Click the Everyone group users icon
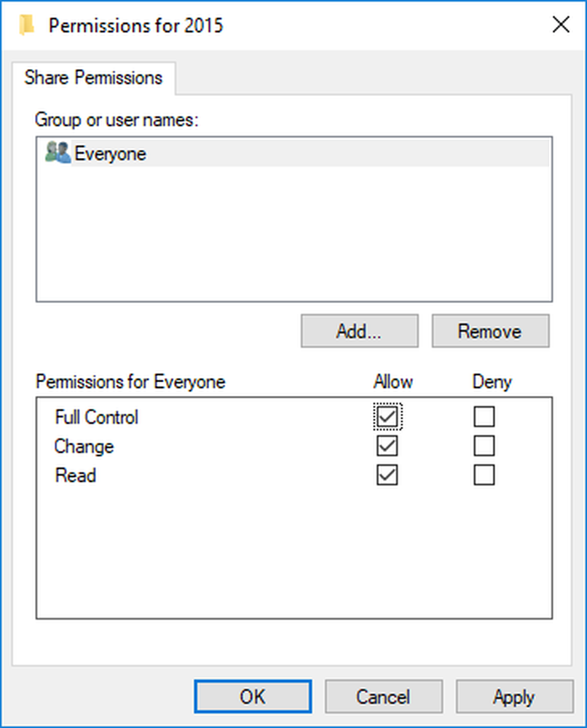 pyautogui.click(x=58, y=154)
